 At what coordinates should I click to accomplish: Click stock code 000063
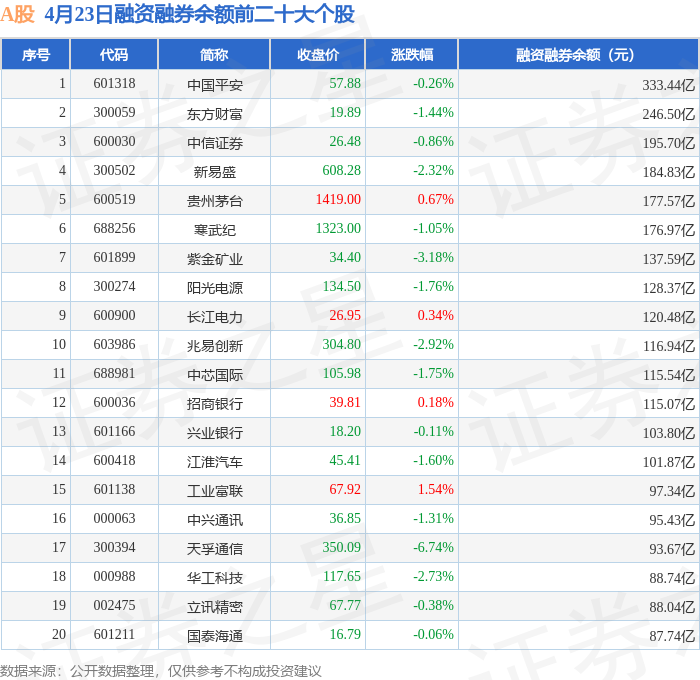click(x=114, y=519)
